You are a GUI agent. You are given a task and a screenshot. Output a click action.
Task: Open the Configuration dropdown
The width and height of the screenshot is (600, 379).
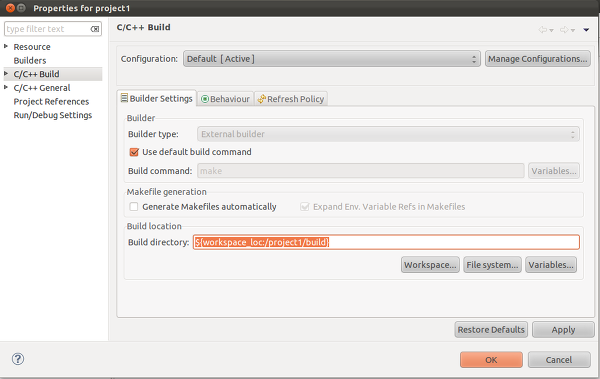pyautogui.click(x=332, y=59)
